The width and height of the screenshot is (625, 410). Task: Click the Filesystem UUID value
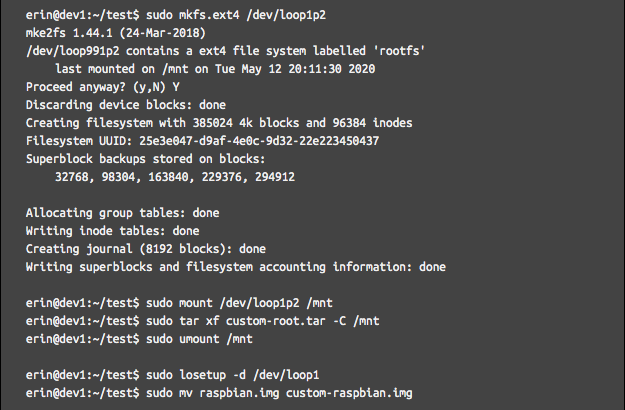pyautogui.click(x=259, y=141)
